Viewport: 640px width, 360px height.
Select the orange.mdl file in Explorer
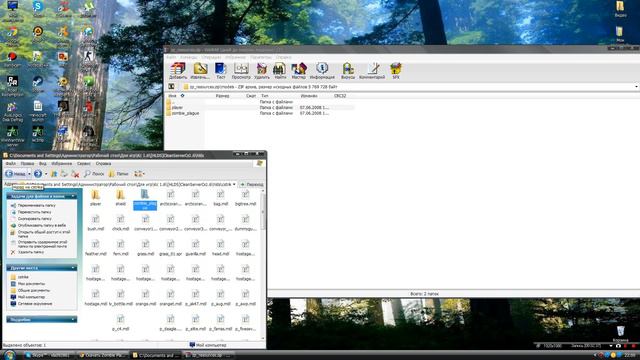(145, 298)
